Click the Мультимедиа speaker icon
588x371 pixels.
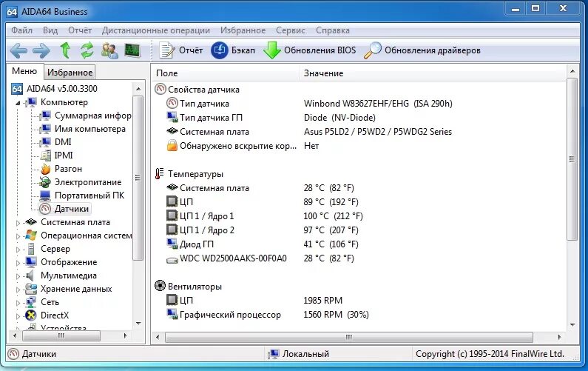[30, 275]
